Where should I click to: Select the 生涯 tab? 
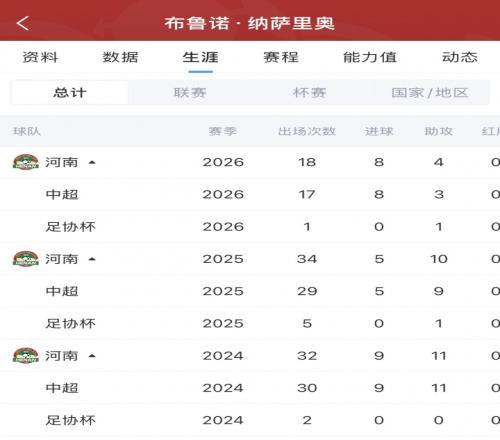(200, 57)
